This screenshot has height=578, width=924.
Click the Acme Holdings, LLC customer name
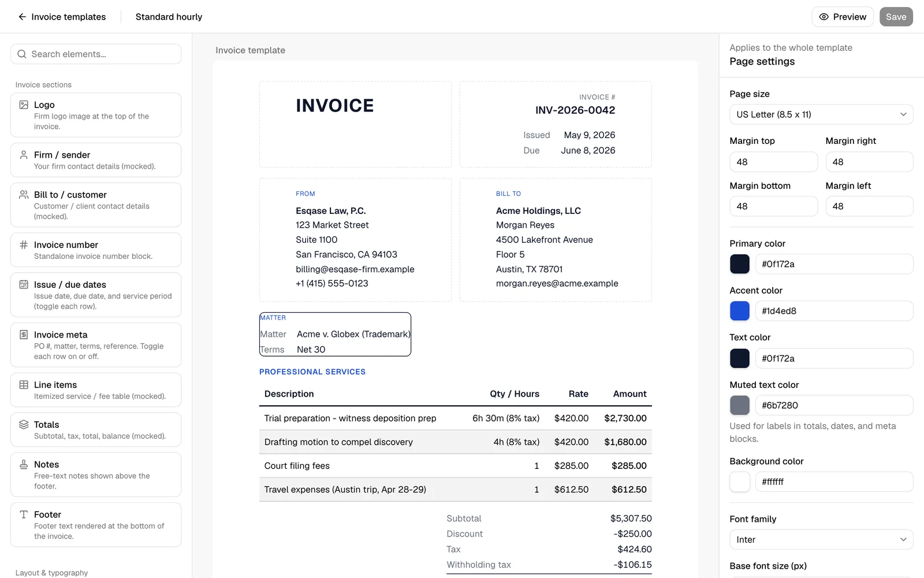pyautogui.click(x=538, y=211)
